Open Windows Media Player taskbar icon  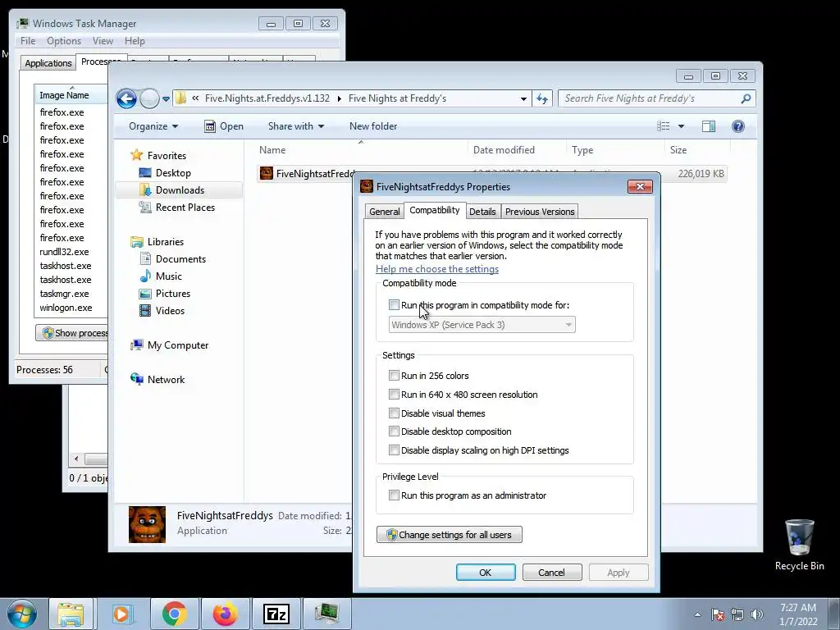pos(121,614)
